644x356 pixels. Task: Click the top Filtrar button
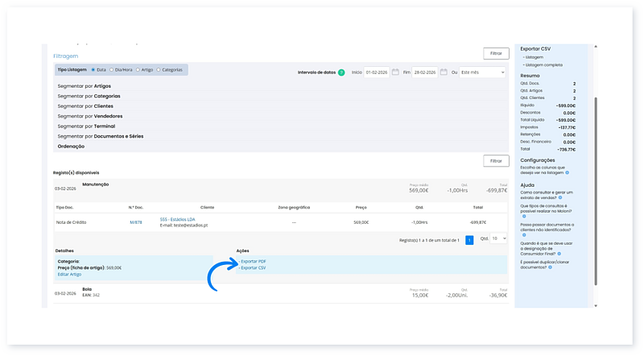click(496, 53)
